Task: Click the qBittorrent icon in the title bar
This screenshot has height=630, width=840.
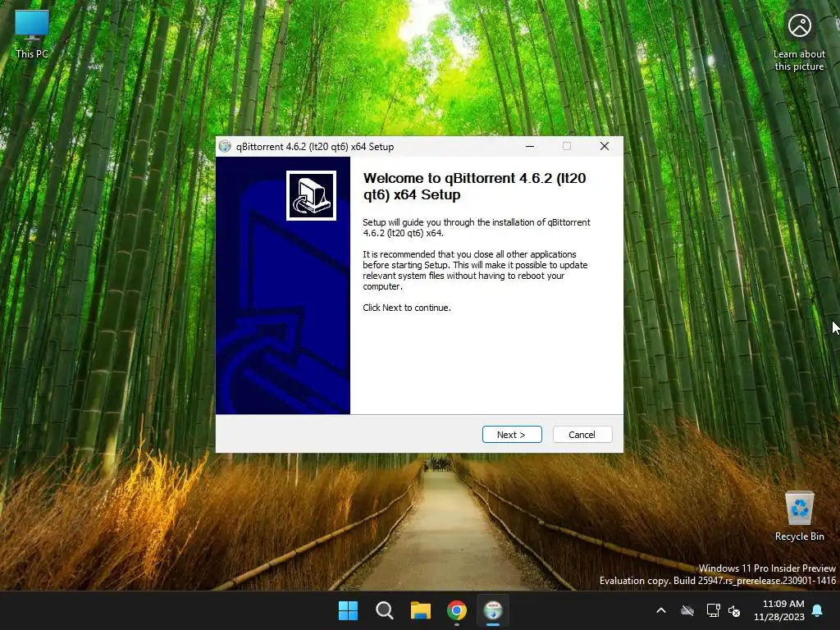Action: pos(225,146)
